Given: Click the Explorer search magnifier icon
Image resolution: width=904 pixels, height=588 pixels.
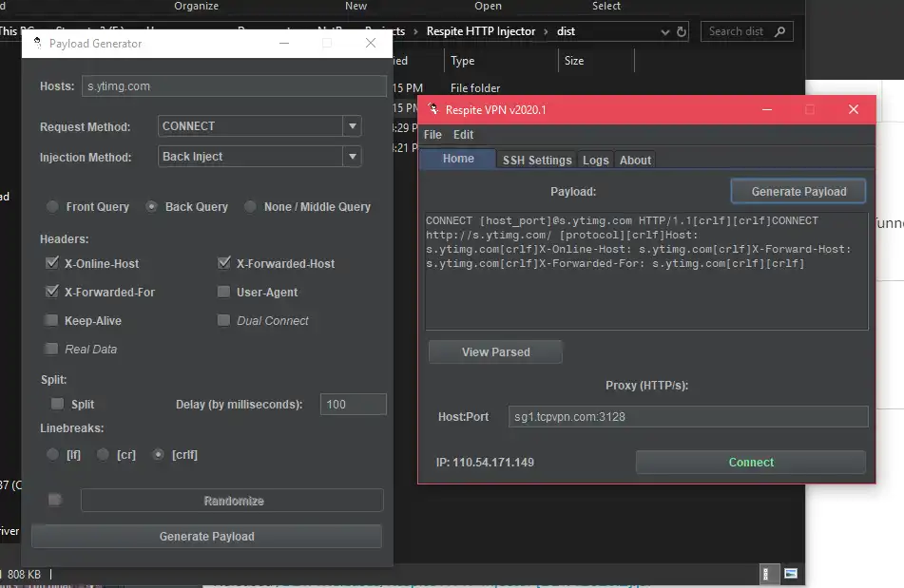Looking at the screenshot, I should click(780, 31).
